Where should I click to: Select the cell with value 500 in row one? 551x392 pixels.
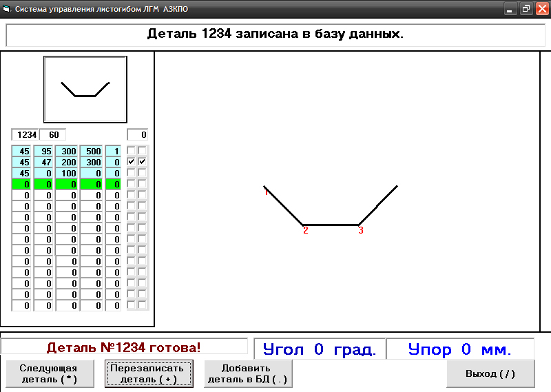91,151
